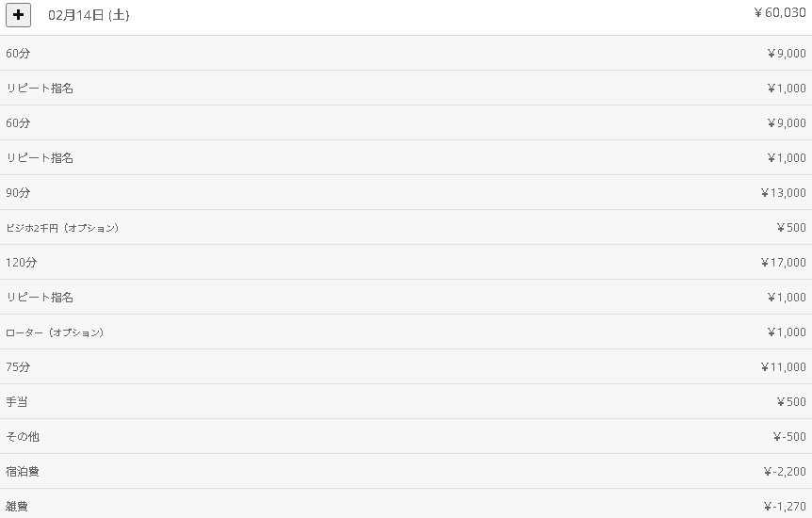This screenshot has height=518, width=812.
Task: Click the 120分 row label
Action: [22, 263]
